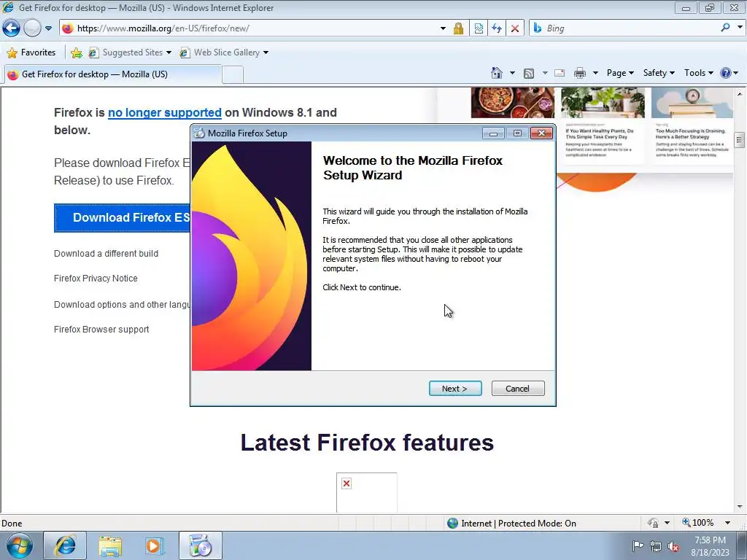The width and height of the screenshot is (747, 560).
Task: Click the red Stop loading icon
Action: pos(515,28)
